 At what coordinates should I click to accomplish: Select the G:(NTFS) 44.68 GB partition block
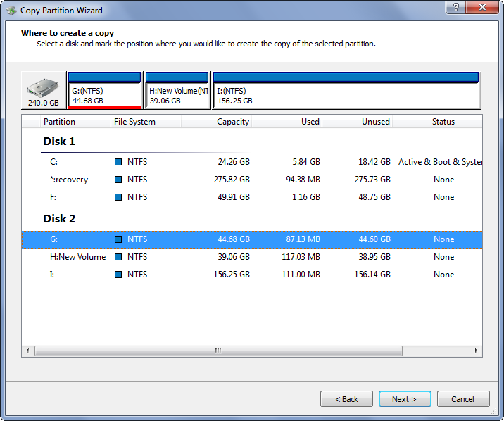104,91
